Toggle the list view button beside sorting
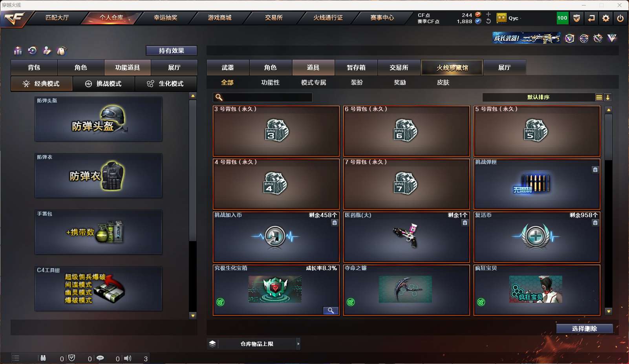The image size is (629, 364). [x=599, y=97]
